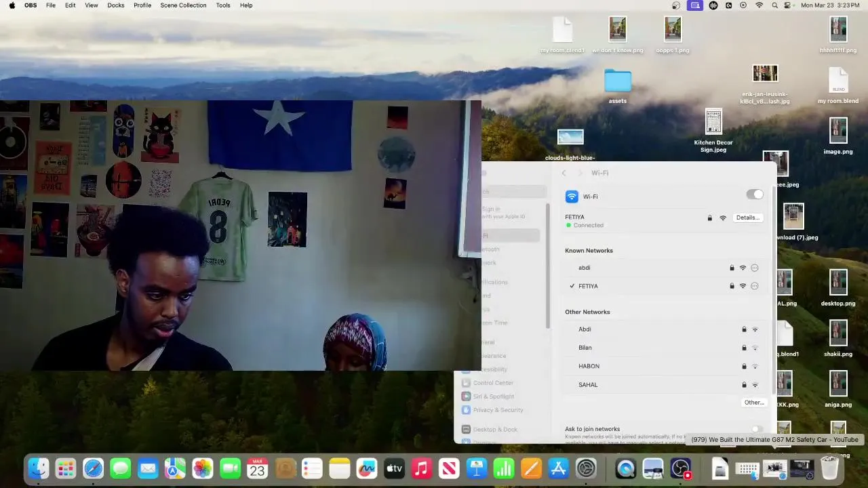
Task: Launch Safari from the Dock
Action: pos(93,468)
